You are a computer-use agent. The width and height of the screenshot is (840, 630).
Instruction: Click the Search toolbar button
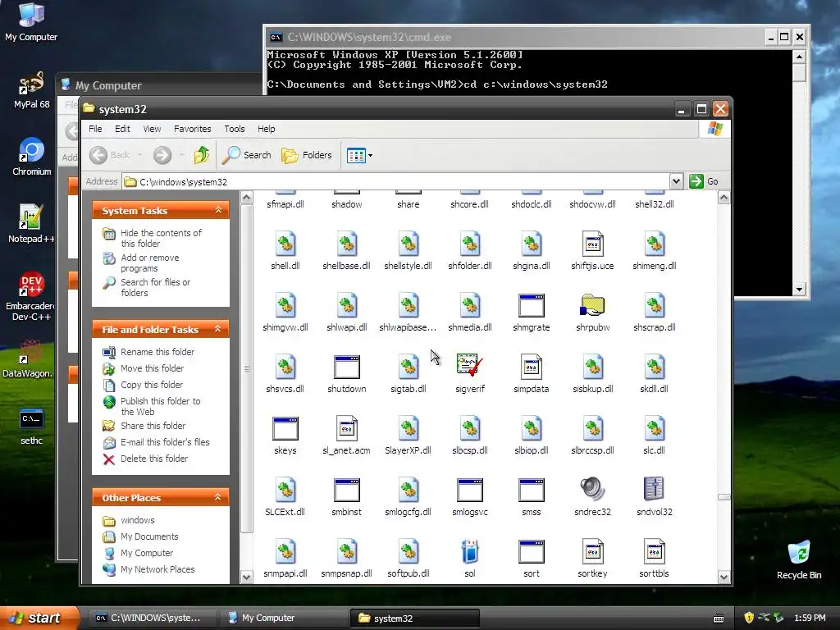click(x=247, y=155)
